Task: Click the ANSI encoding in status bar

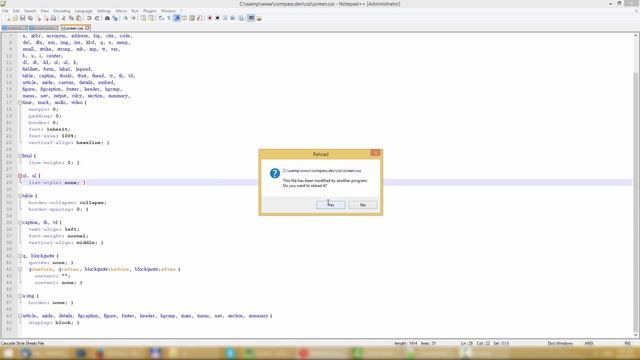Action: click(589, 343)
